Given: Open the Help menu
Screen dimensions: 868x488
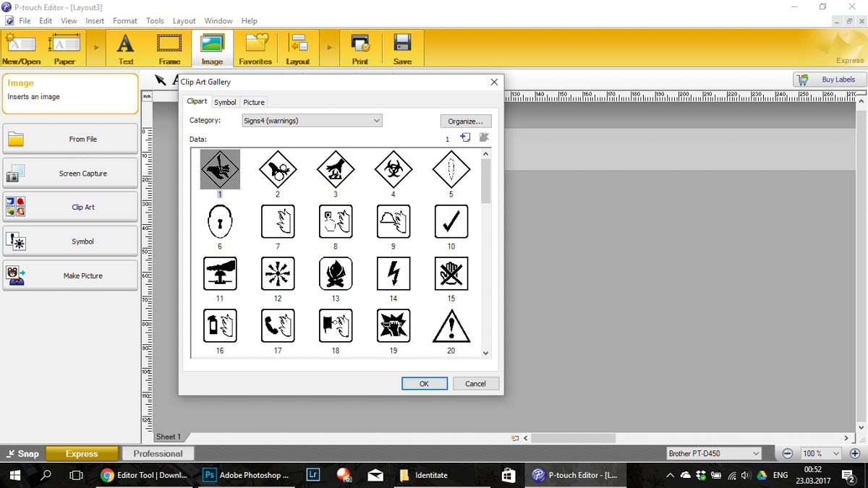Looking at the screenshot, I should pyautogui.click(x=249, y=21).
